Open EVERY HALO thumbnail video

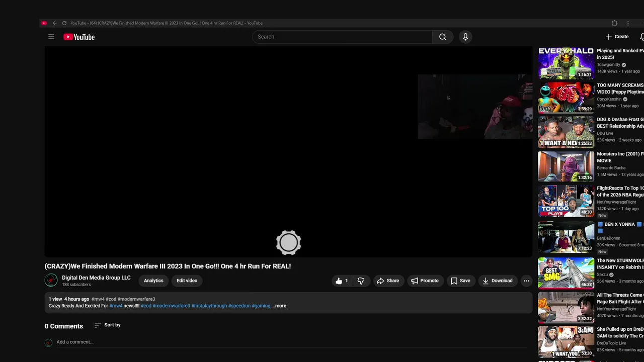tap(566, 63)
